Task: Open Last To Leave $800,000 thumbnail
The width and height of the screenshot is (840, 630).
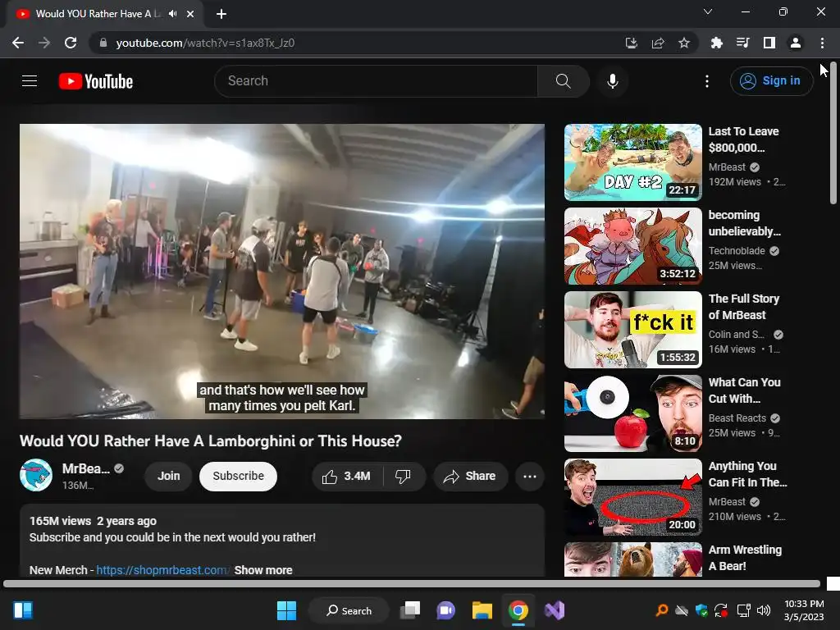Action: click(x=633, y=162)
